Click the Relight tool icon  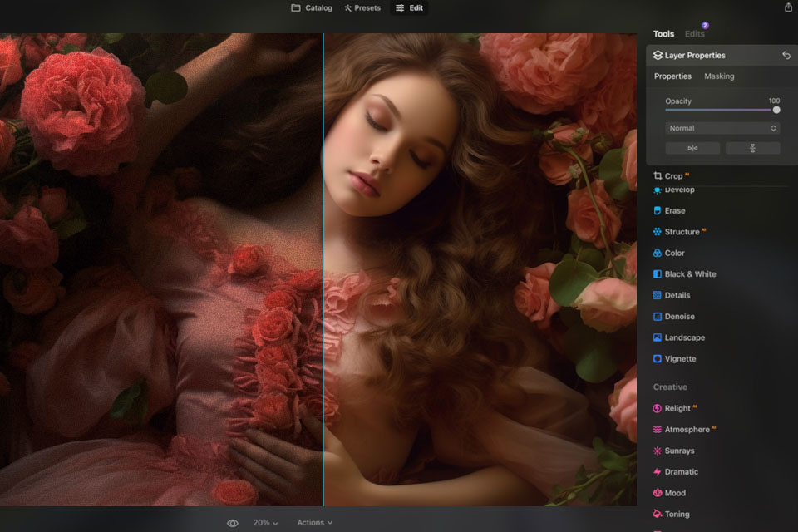coord(657,408)
